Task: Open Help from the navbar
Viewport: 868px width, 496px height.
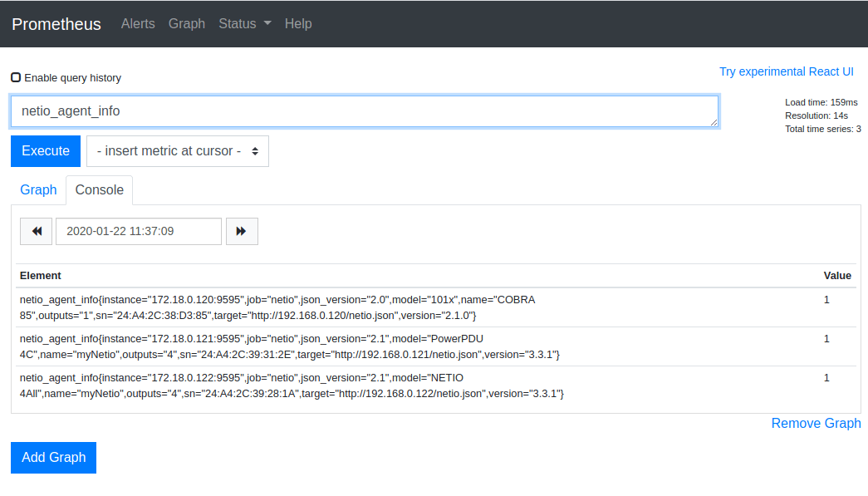Action: 298,24
